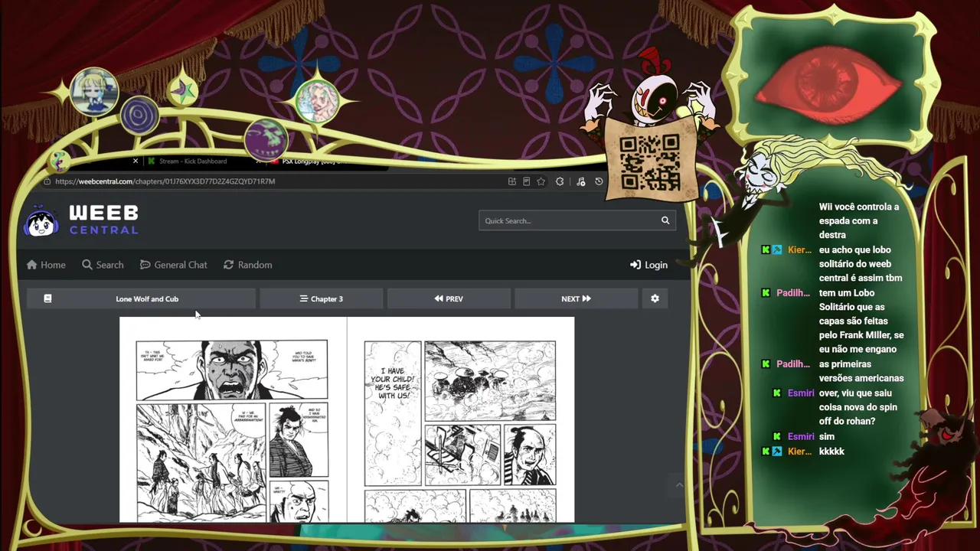The image size is (980, 551).
Task: Open the Random nav link
Action: tap(247, 265)
